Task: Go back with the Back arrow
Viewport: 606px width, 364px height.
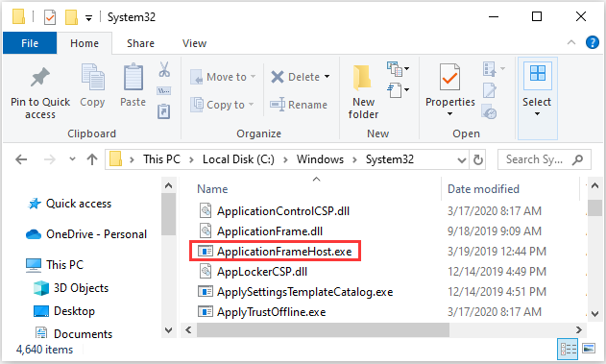Action: [x=21, y=159]
